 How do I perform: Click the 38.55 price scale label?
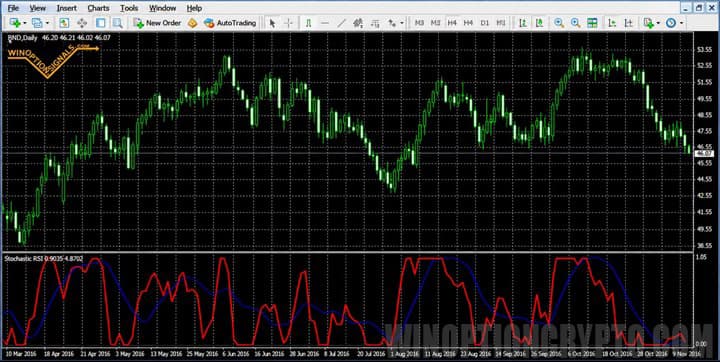point(705,246)
